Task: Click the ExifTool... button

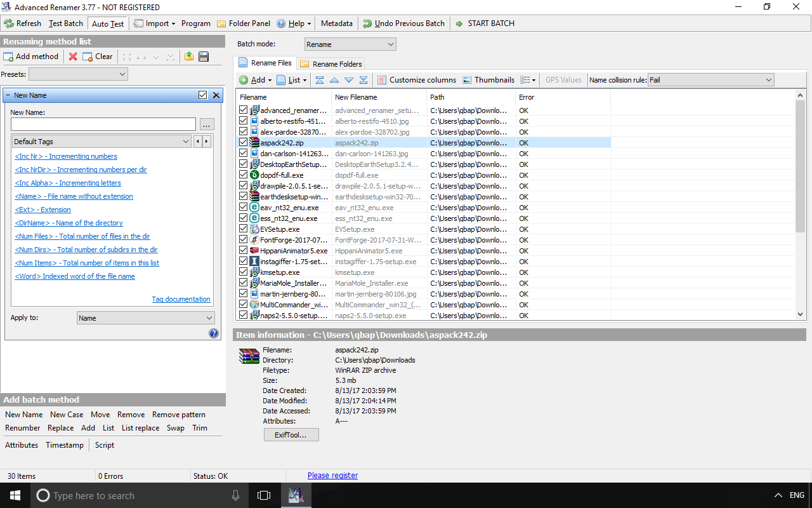Action: pos(291,435)
